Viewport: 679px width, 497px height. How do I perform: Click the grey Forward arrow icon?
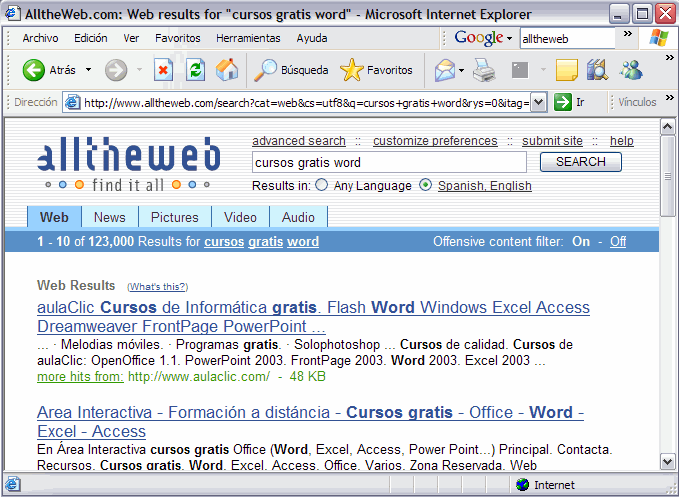[x=116, y=70]
